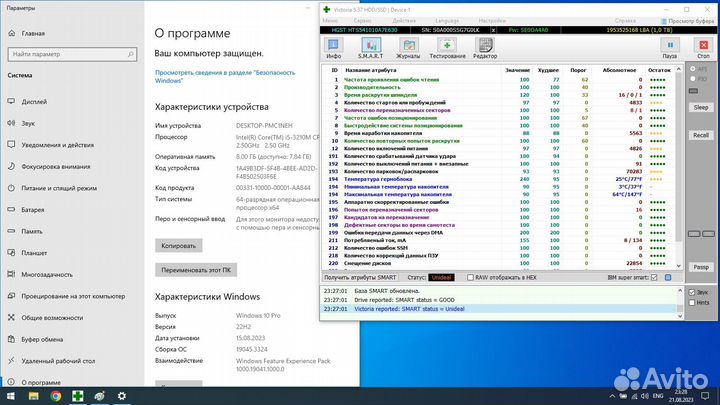Expand the hidden tray icons chevron
720x405 pixels.
point(612,396)
